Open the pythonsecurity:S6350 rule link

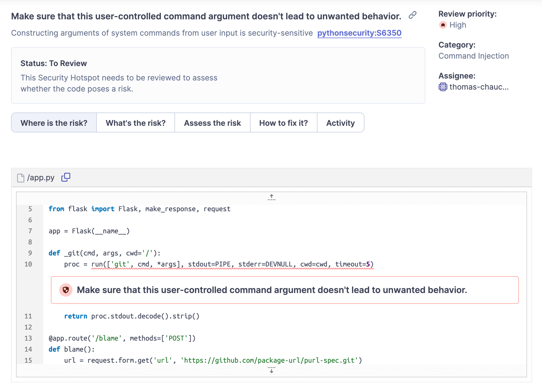359,33
